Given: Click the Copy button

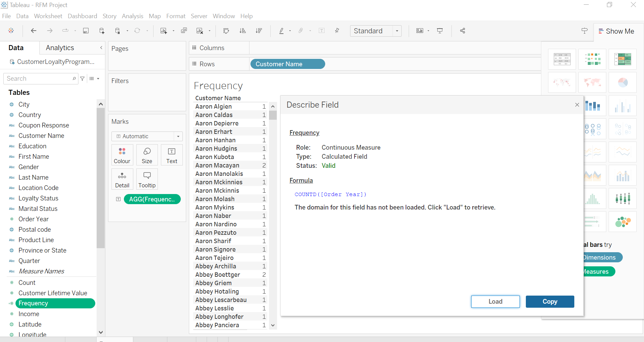Looking at the screenshot, I should coord(550,302).
